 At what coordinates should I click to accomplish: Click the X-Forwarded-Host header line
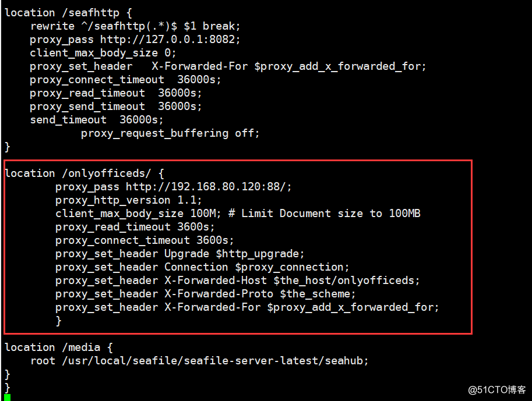238,281
